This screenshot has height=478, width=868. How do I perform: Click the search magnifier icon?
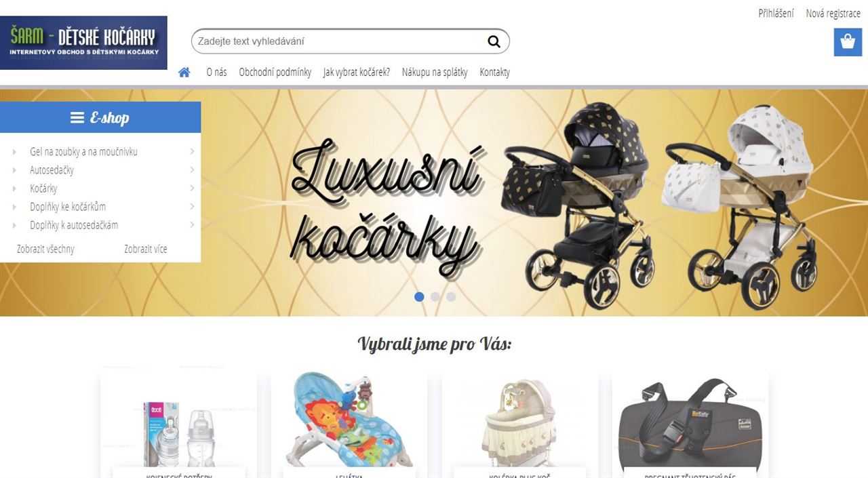(494, 41)
